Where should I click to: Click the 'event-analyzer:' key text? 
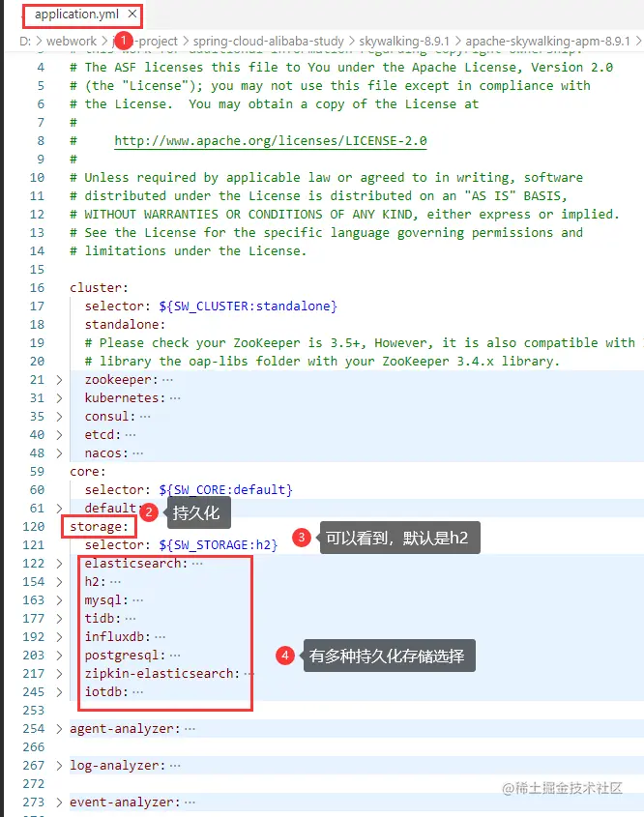click(125, 802)
